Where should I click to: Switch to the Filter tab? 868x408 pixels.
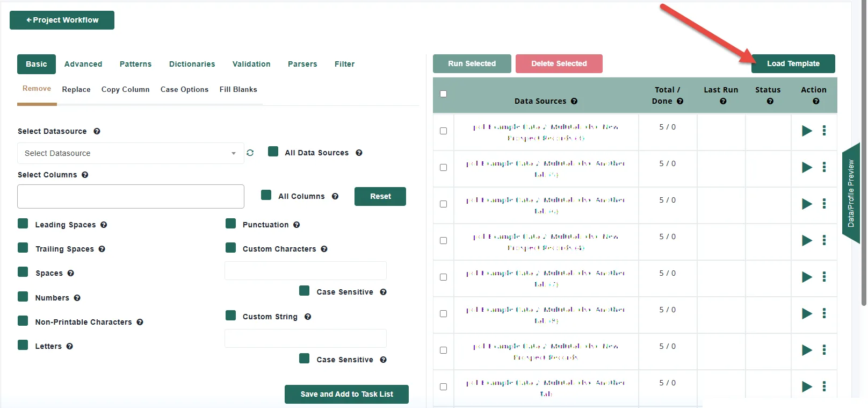pyautogui.click(x=344, y=64)
